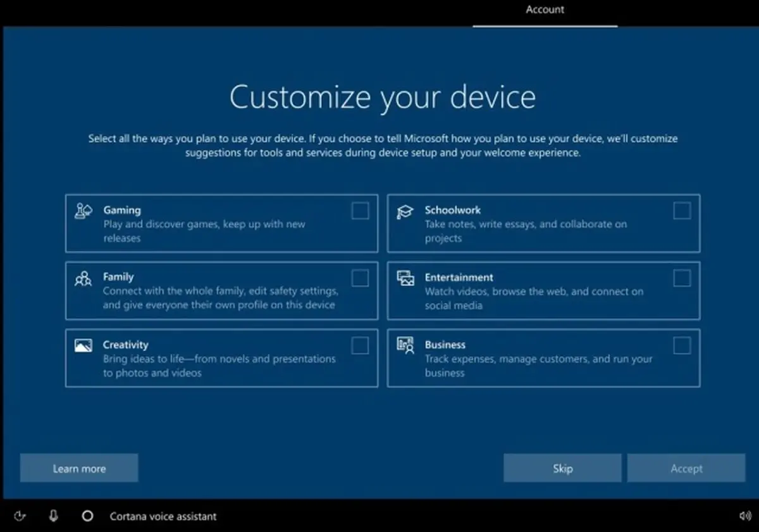Click the Gaming controller icon

pos(83,211)
